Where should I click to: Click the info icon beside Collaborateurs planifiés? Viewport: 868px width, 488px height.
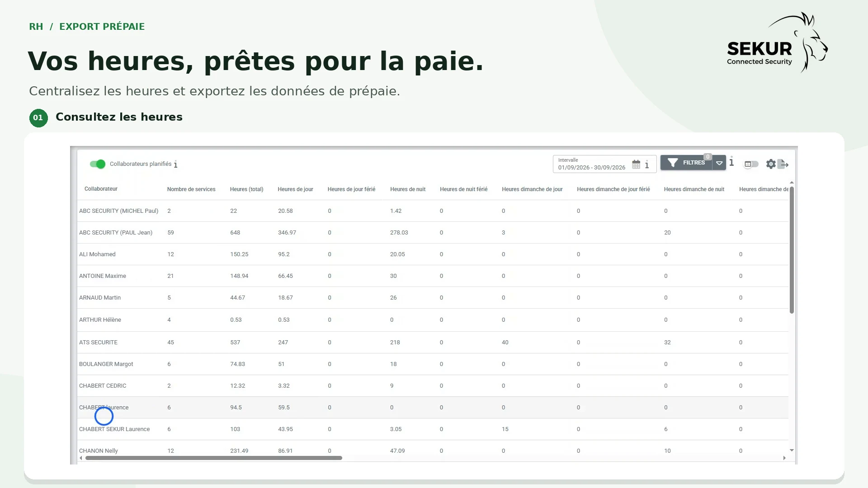[175, 164]
